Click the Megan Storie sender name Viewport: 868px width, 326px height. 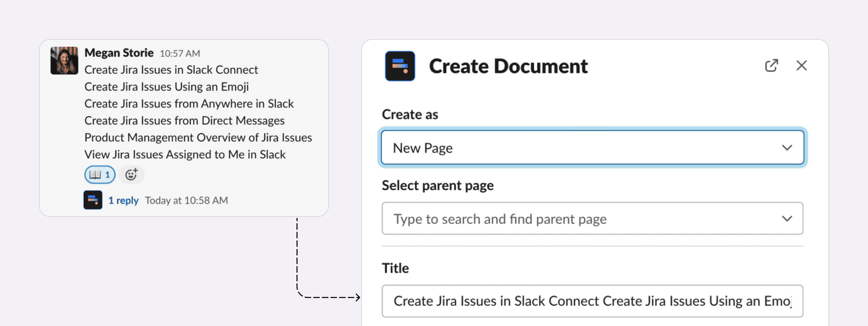point(119,53)
